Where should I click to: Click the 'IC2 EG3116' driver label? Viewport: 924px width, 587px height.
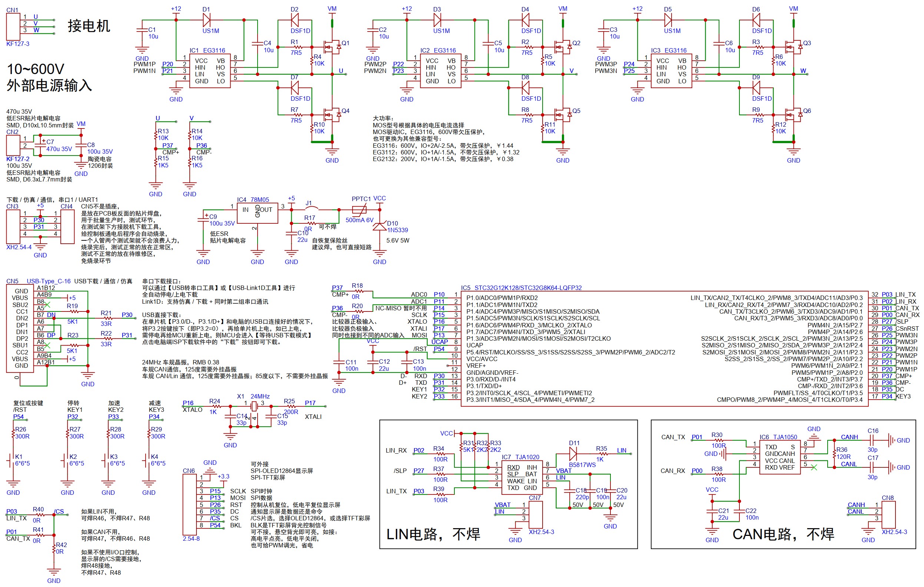(438, 50)
